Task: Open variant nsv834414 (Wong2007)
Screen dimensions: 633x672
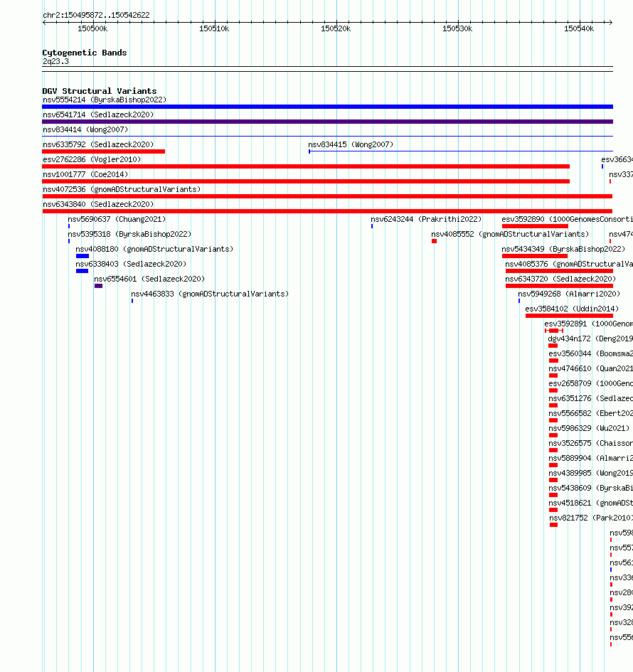Action: tap(85, 129)
